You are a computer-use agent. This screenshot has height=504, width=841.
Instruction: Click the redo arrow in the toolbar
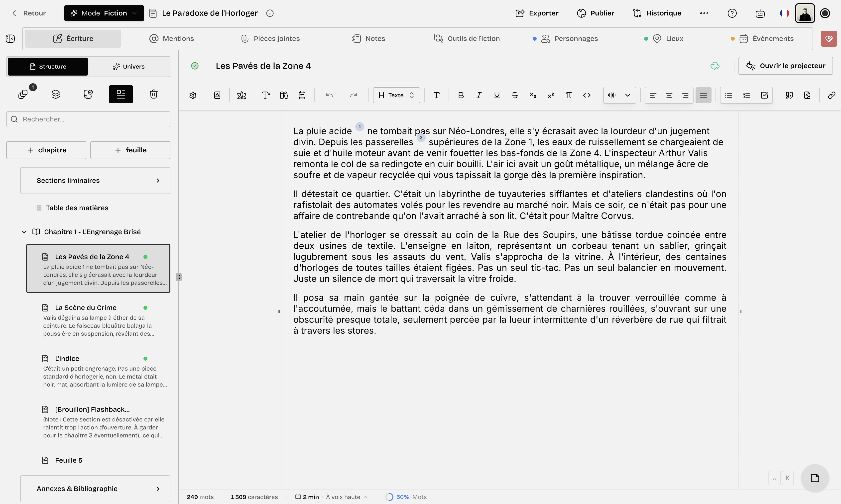(353, 95)
